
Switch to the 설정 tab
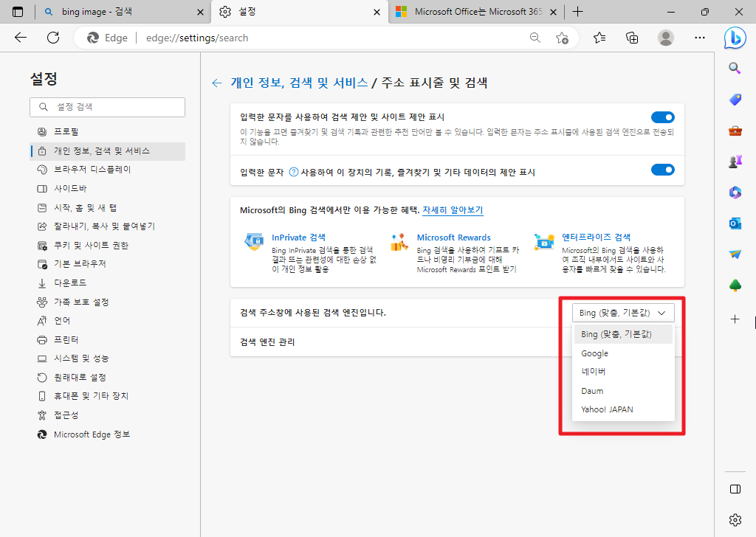[300, 12]
